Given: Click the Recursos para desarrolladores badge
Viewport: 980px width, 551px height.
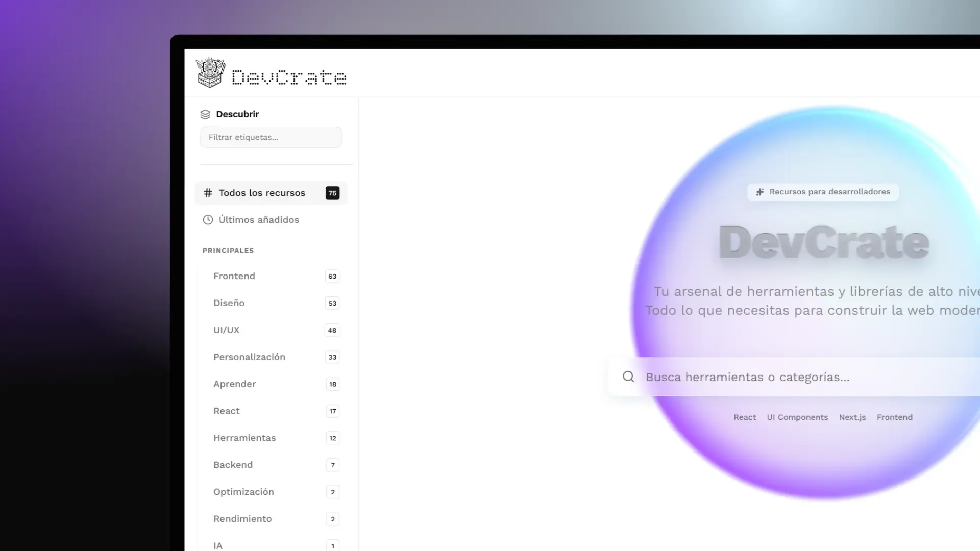Looking at the screenshot, I should click(823, 192).
